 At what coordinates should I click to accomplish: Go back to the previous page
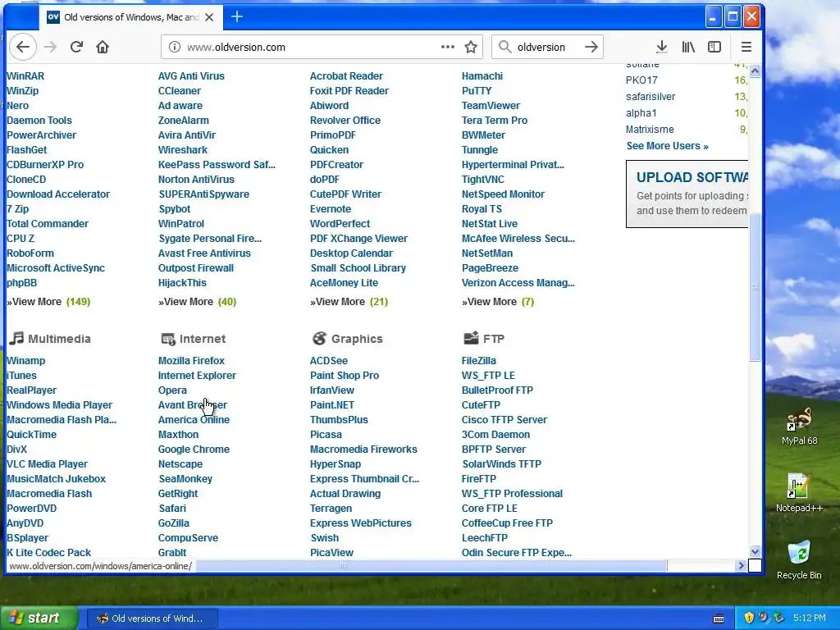(x=23, y=47)
